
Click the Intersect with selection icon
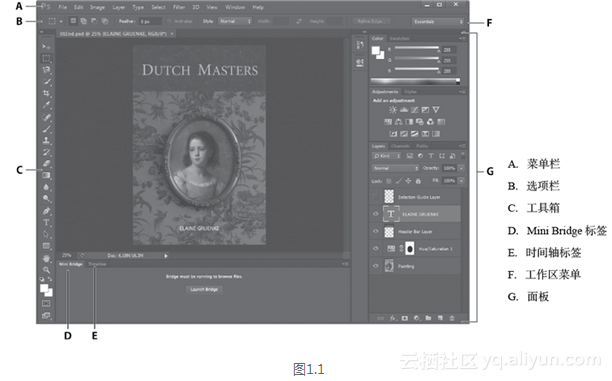(x=105, y=21)
